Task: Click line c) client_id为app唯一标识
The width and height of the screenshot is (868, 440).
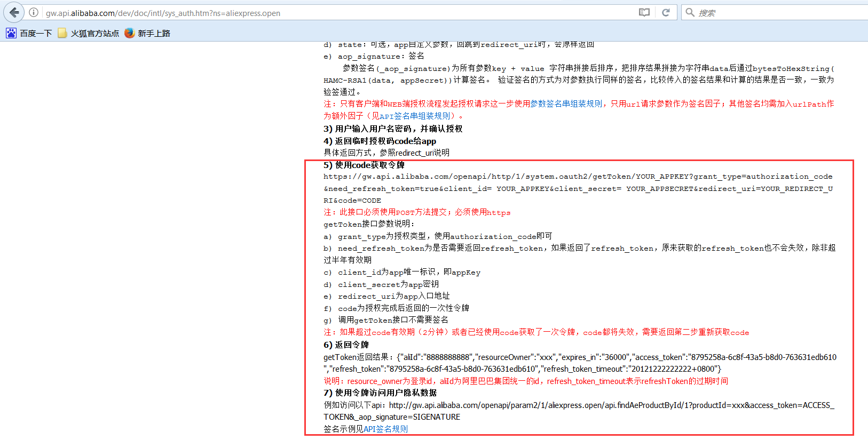Action: coord(402,272)
